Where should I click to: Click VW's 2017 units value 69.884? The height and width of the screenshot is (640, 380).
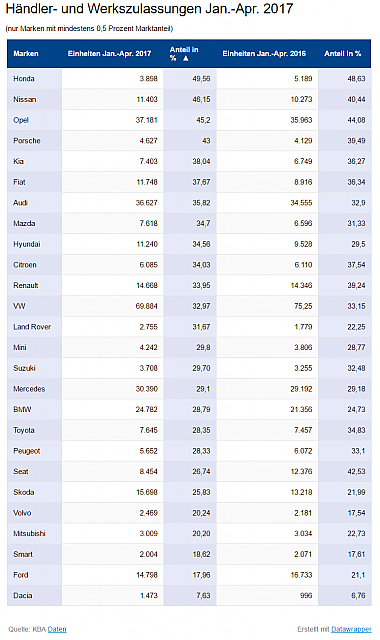coord(147,306)
